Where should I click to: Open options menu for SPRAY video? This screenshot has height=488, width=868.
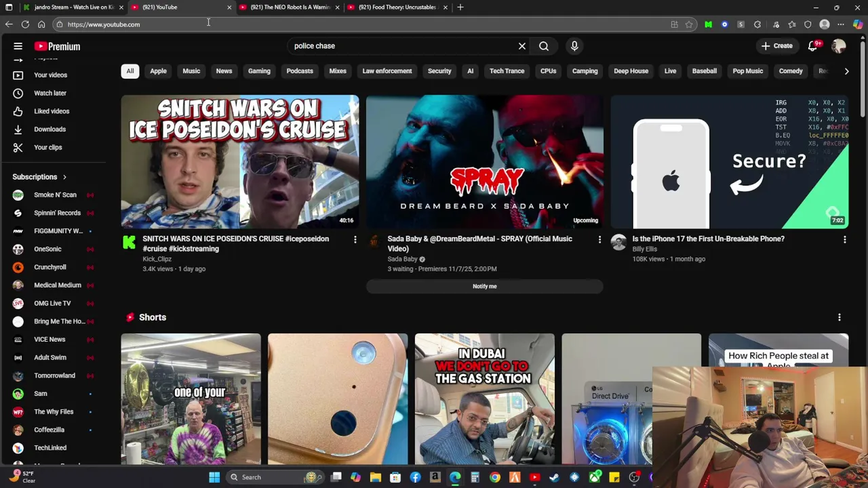click(599, 239)
